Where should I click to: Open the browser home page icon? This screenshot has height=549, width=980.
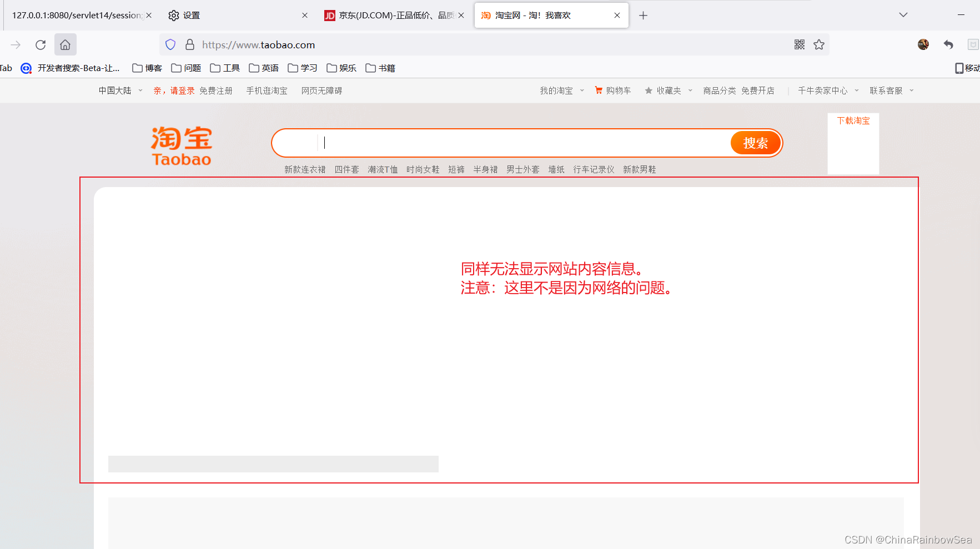[65, 45]
